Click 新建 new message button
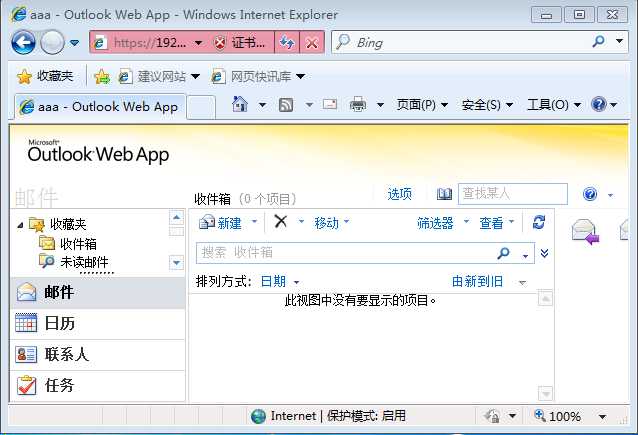 coord(220,223)
